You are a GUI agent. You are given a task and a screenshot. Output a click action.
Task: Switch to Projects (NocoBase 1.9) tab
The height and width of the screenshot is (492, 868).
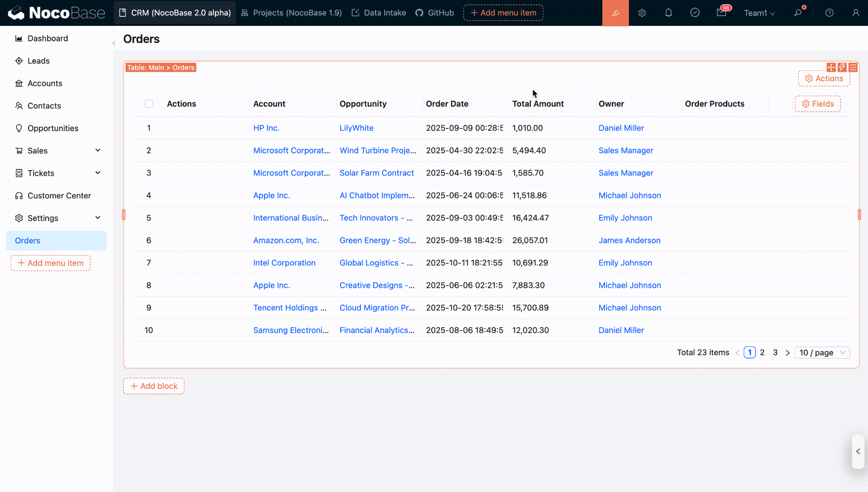(x=291, y=13)
